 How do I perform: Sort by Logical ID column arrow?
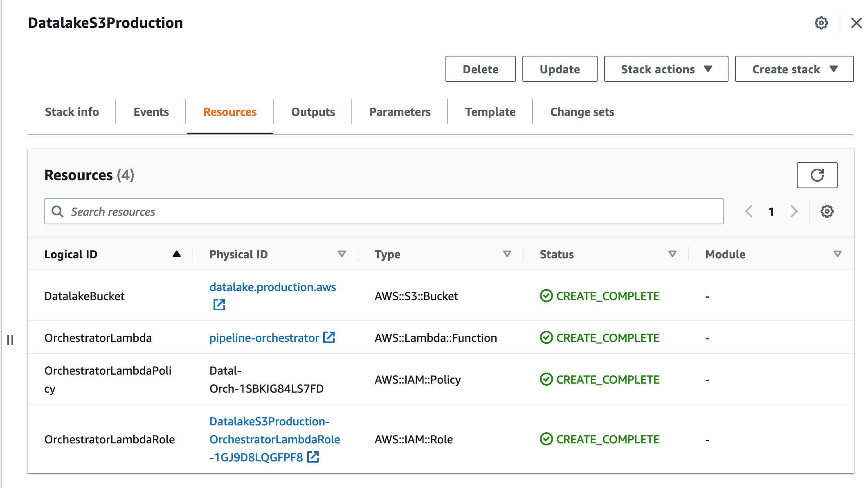point(177,254)
